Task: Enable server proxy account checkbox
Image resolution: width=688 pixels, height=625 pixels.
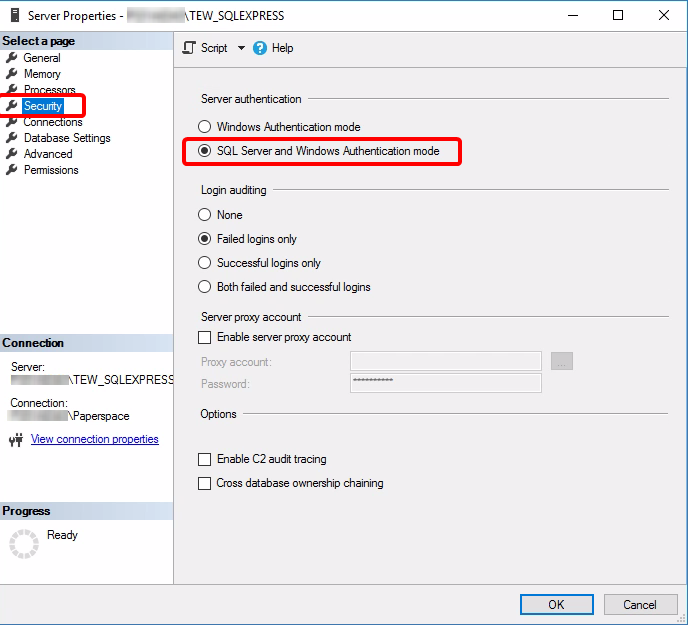Action: coord(204,337)
